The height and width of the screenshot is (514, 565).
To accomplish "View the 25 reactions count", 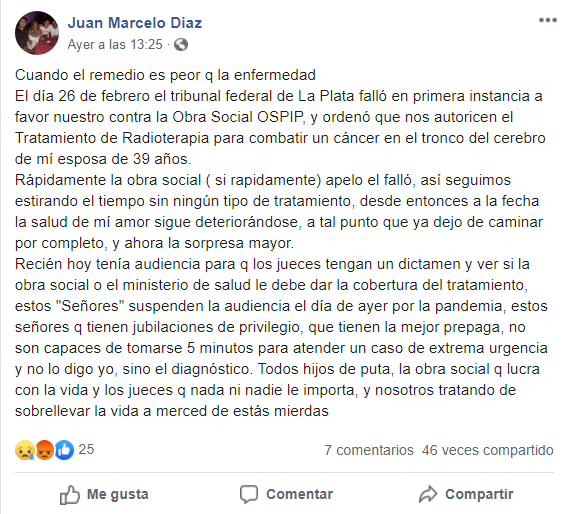I will tap(86, 449).
